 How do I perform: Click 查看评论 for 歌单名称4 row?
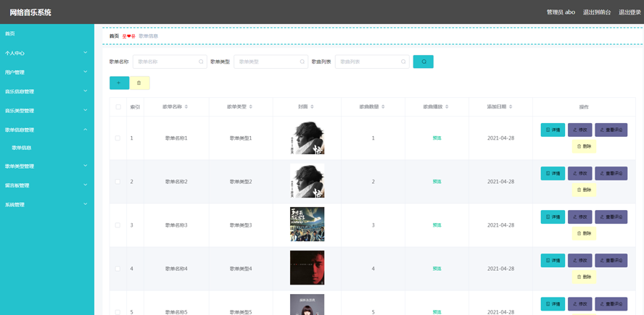tap(611, 261)
